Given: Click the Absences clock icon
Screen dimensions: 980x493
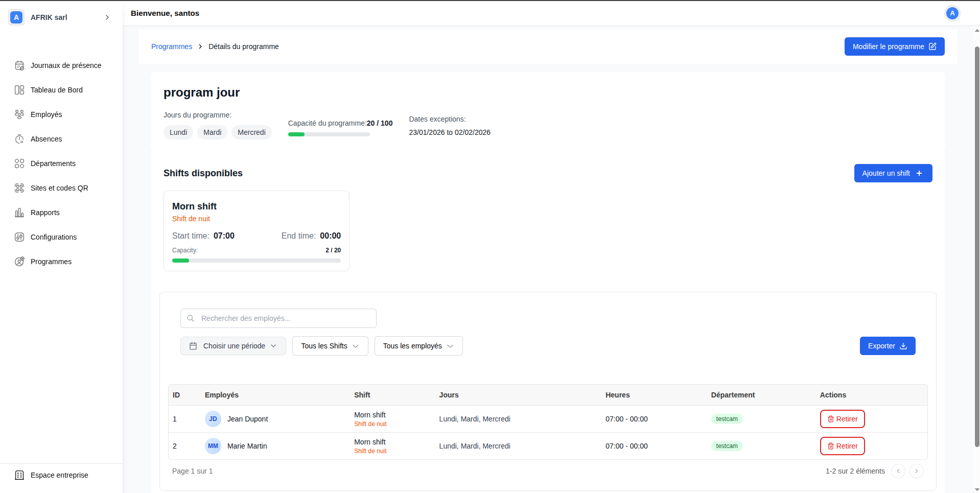Looking at the screenshot, I should pyautogui.click(x=19, y=139).
